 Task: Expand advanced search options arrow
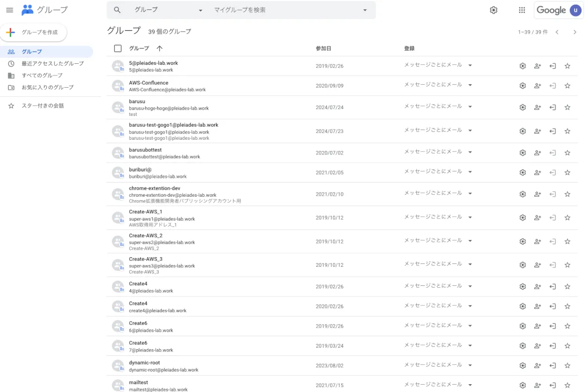pyautogui.click(x=366, y=10)
